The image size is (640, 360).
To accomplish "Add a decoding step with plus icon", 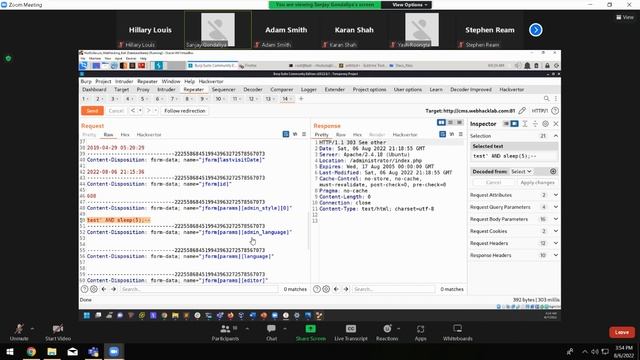I will click(553, 171).
